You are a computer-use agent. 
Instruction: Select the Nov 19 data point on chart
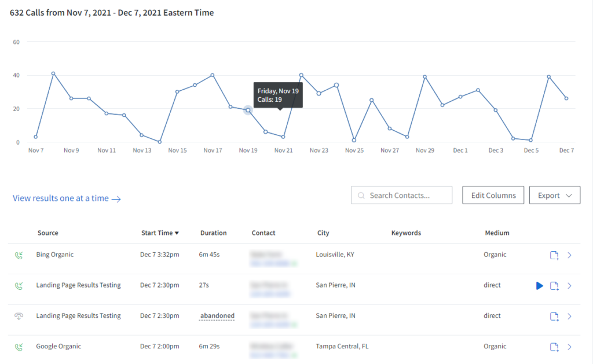[x=248, y=111]
